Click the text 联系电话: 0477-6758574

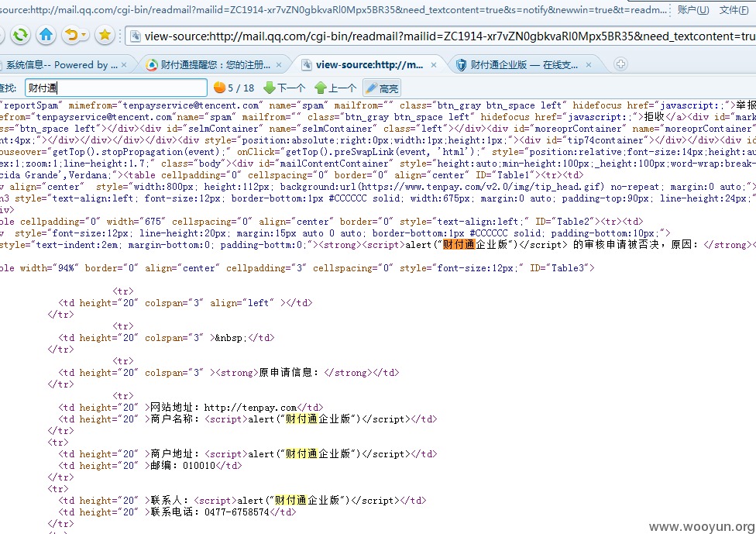click(210, 512)
